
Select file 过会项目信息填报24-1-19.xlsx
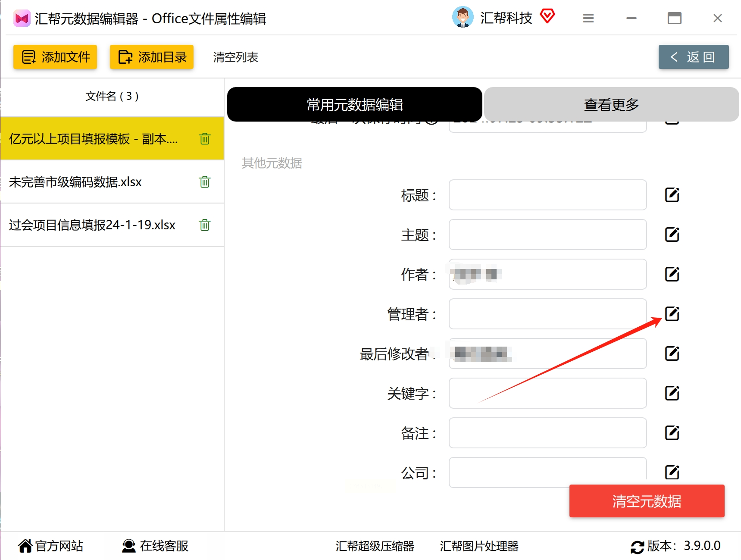[112, 225]
